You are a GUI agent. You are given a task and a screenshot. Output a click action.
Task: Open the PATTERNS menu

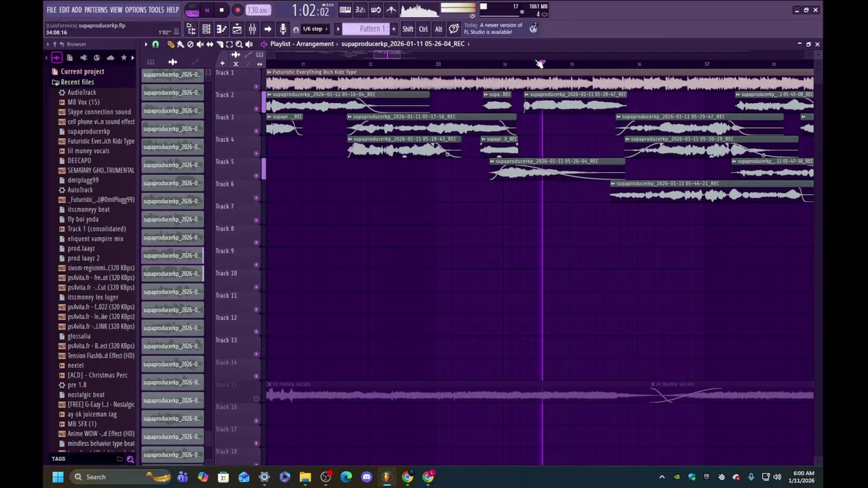[96, 10]
